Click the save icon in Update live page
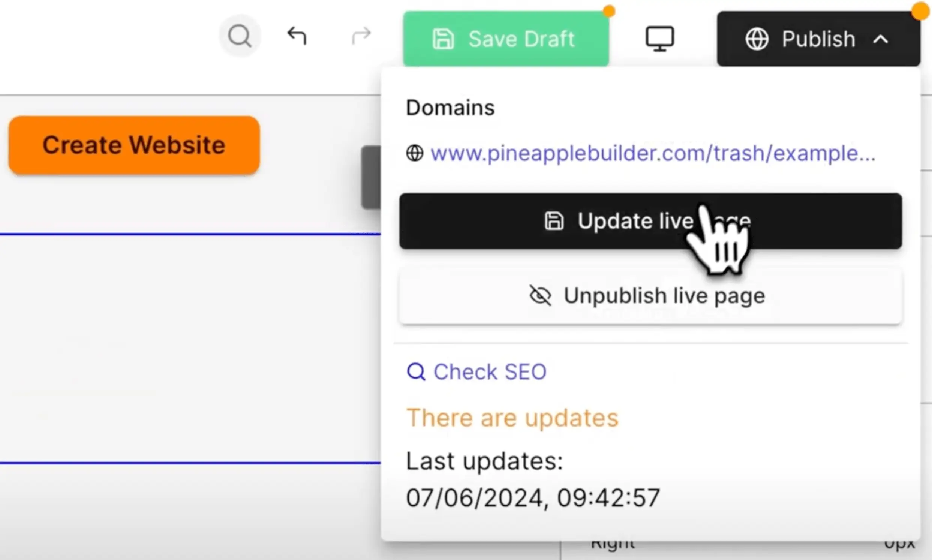Viewport: 932px width, 560px height. (x=554, y=221)
